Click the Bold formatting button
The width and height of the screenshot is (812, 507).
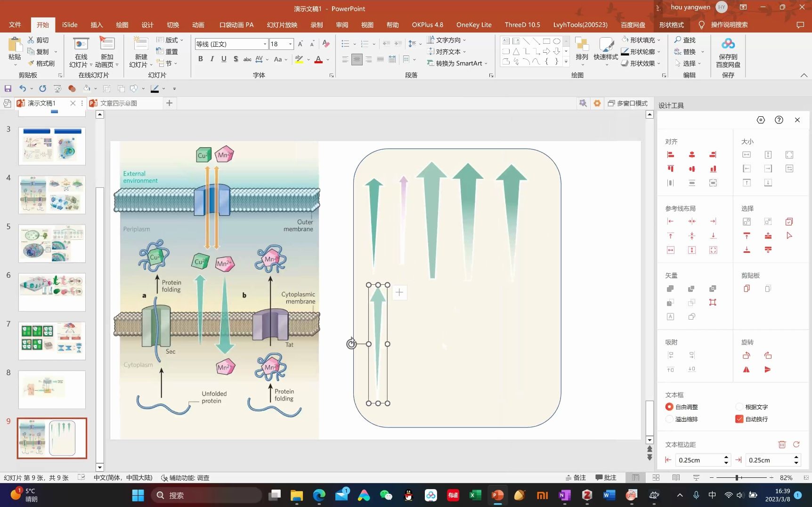200,59
